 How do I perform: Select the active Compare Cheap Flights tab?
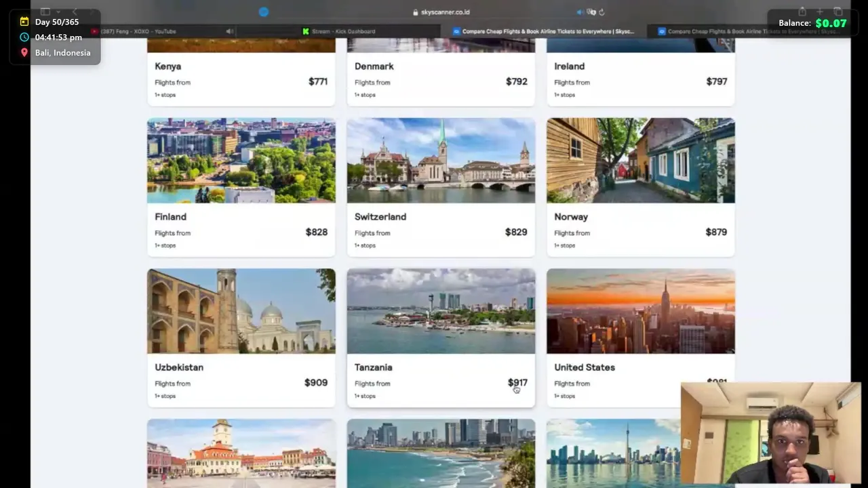coord(544,31)
